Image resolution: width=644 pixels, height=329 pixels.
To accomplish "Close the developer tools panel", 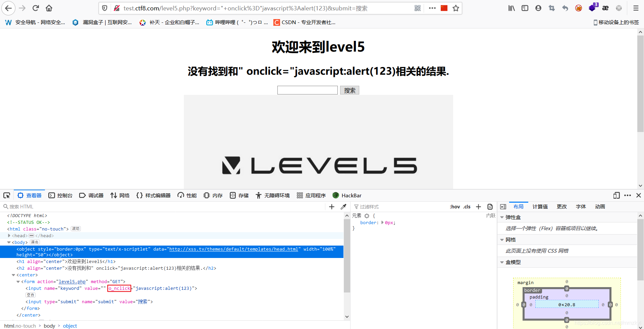I will pos(639,195).
